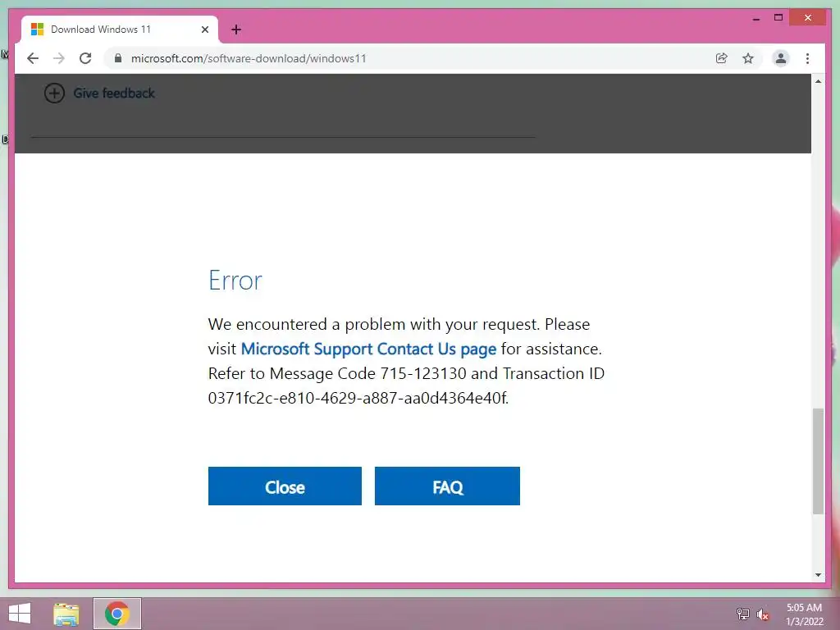This screenshot has height=630, width=840.
Task: Reload the Download Windows 11 page
Action: (85, 58)
